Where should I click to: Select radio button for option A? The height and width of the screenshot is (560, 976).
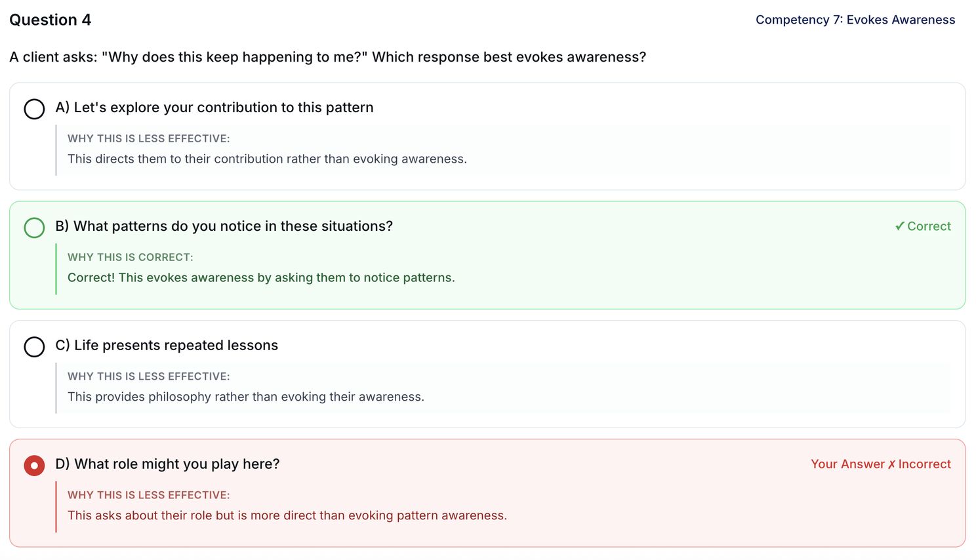[34, 109]
